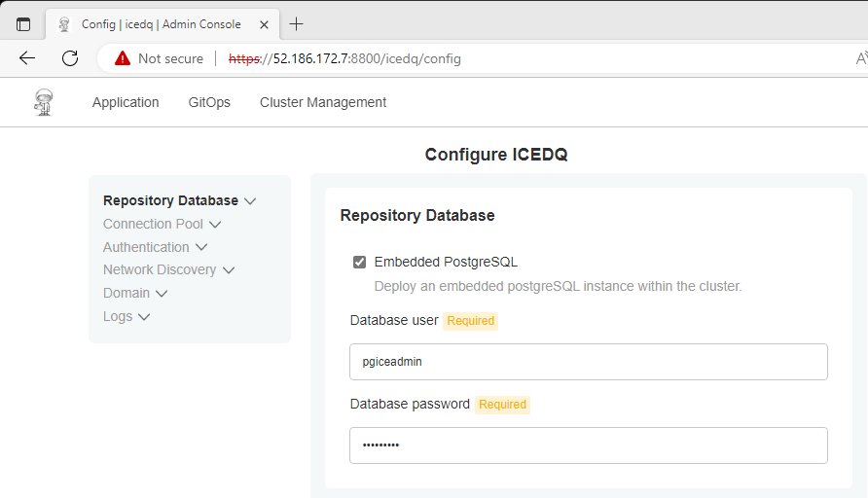Click the Database user label

coord(394,320)
